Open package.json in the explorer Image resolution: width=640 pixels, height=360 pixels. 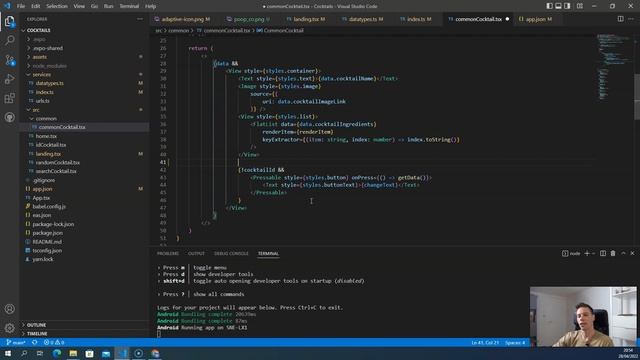(x=47, y=233)
